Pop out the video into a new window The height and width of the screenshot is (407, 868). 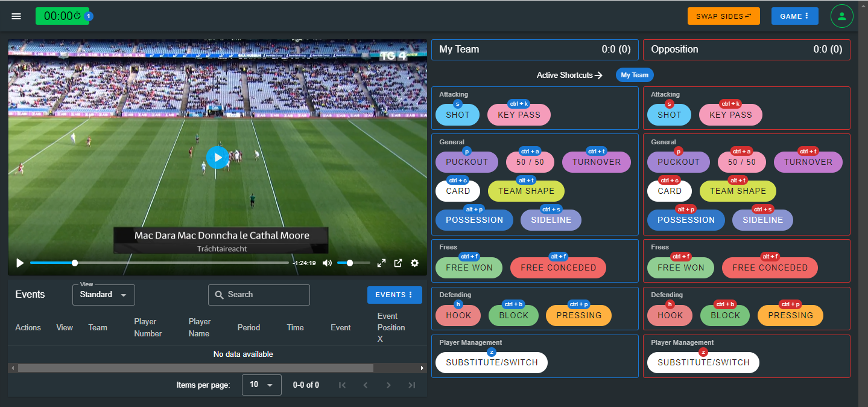click(398, 263)
